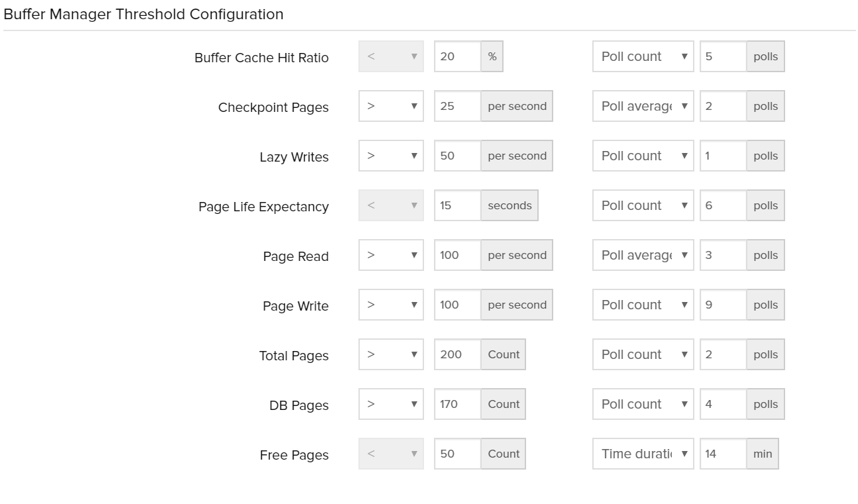Click the Count unit in DB Pages row
This screenshot has width=858, height=504.
(x=504, y=404)
